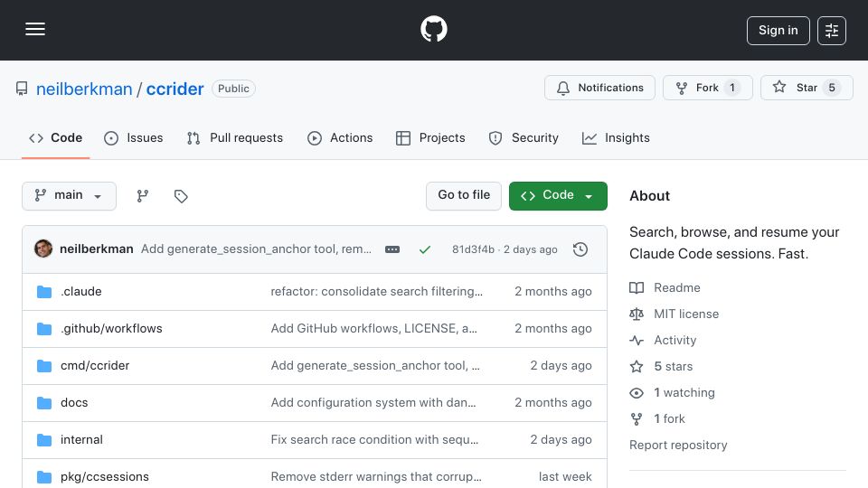The image size is (868, 488).
Task: Open the docs folder
Action: 74,403
